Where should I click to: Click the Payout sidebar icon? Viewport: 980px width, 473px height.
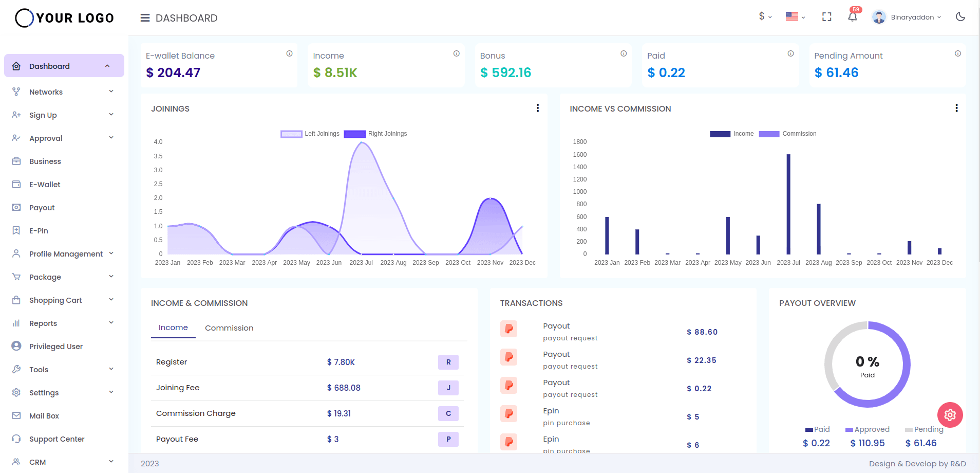(x=16, y=207)
